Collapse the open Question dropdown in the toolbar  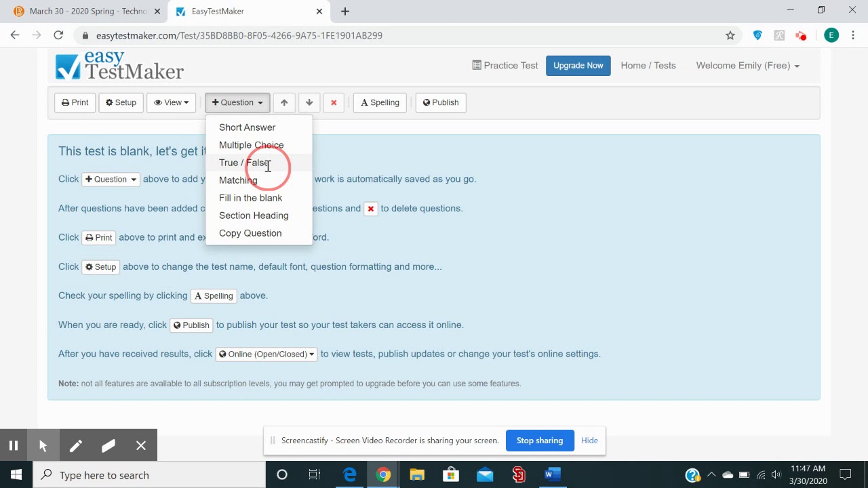pyautogui.click(x=237, y=102)
